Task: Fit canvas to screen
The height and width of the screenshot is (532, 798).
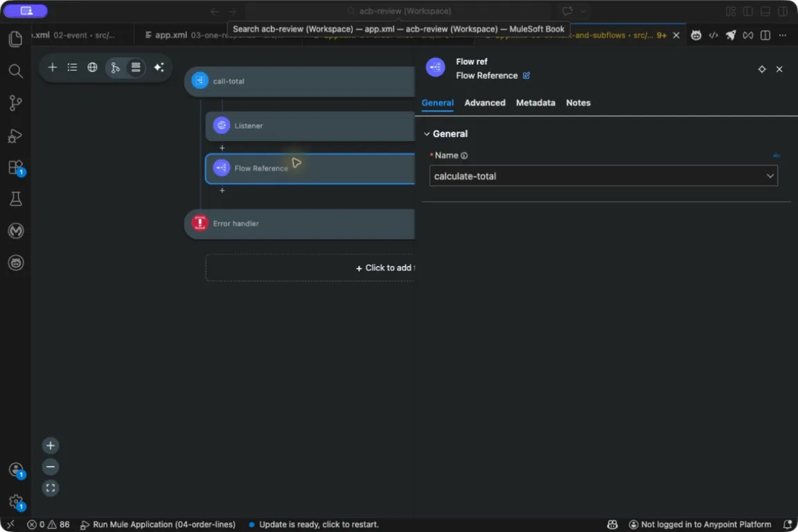Action: click(x=51, y=488)
